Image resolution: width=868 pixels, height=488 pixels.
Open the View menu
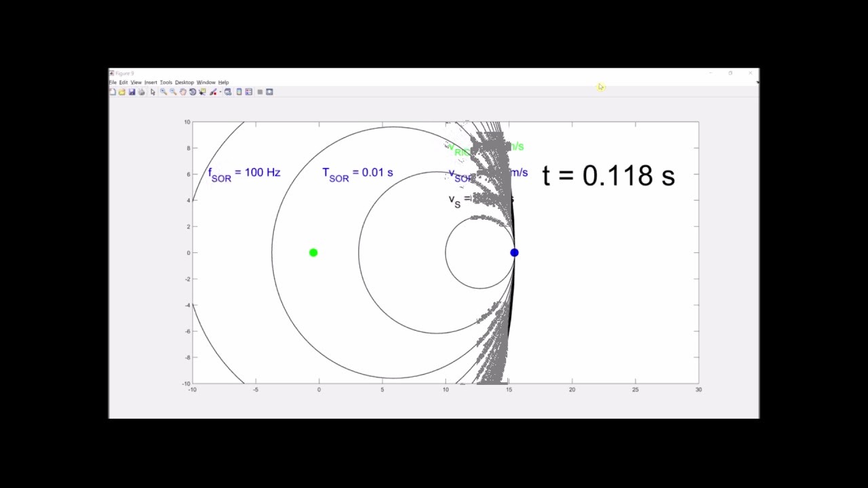136,82
